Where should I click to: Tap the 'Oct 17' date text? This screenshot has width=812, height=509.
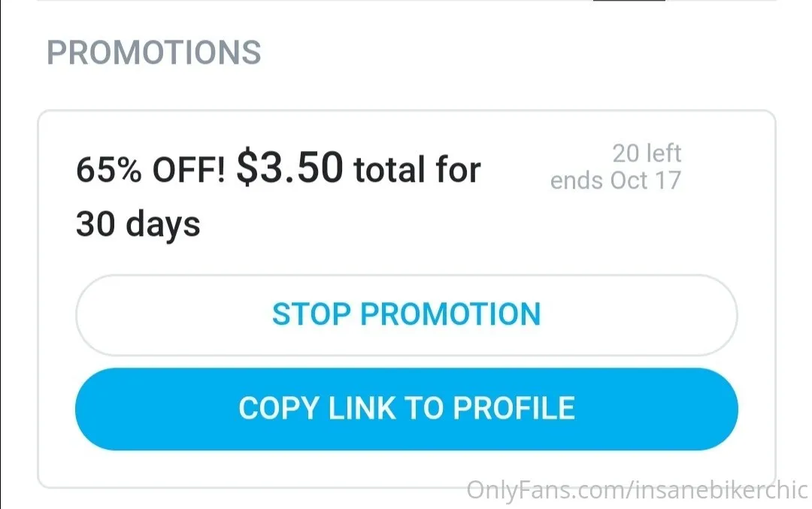coord(646,180)
